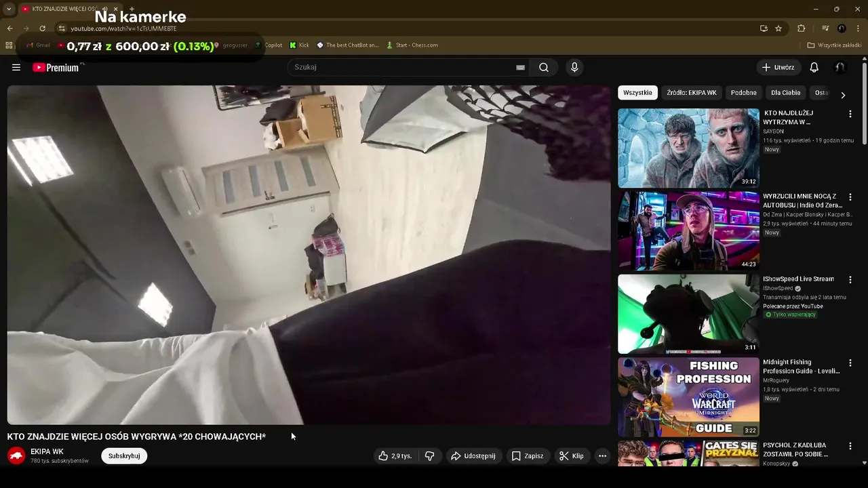This screenshot has width=868, height=488.
Task: Open EKIPA WK channel avatar
Action: click(x=16, y=456)
